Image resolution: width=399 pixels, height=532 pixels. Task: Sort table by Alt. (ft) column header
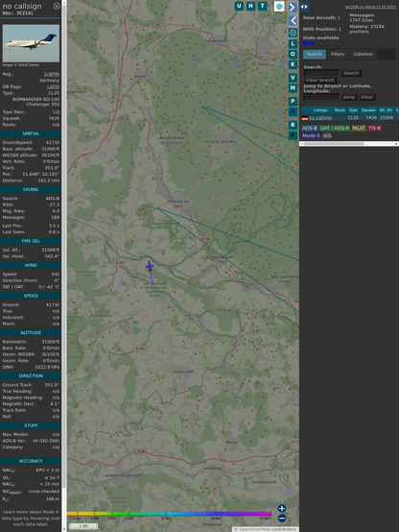[x=386, y=110]
